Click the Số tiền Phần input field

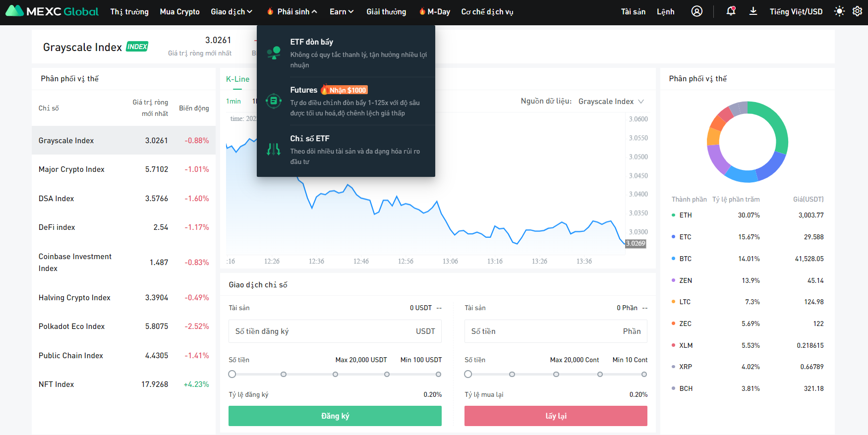556,331
